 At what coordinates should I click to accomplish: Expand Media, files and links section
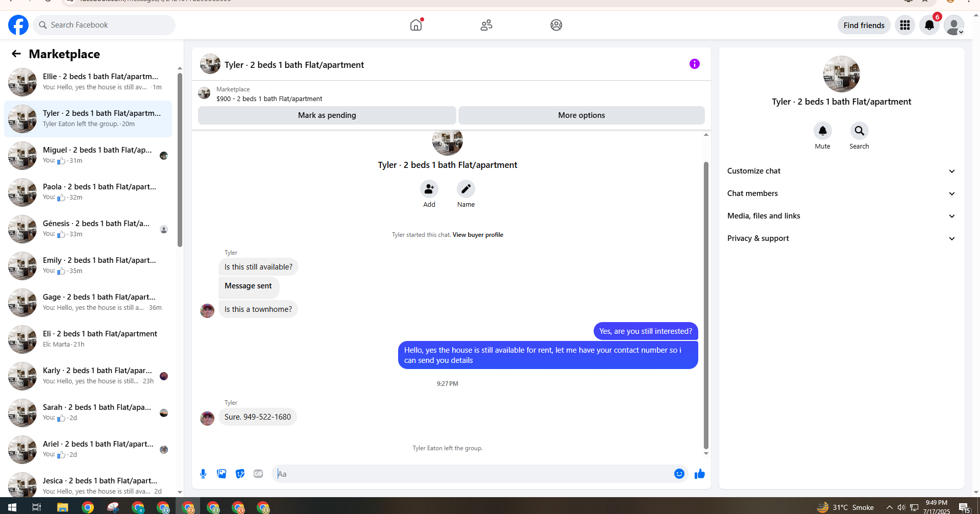tap(841, 216)
